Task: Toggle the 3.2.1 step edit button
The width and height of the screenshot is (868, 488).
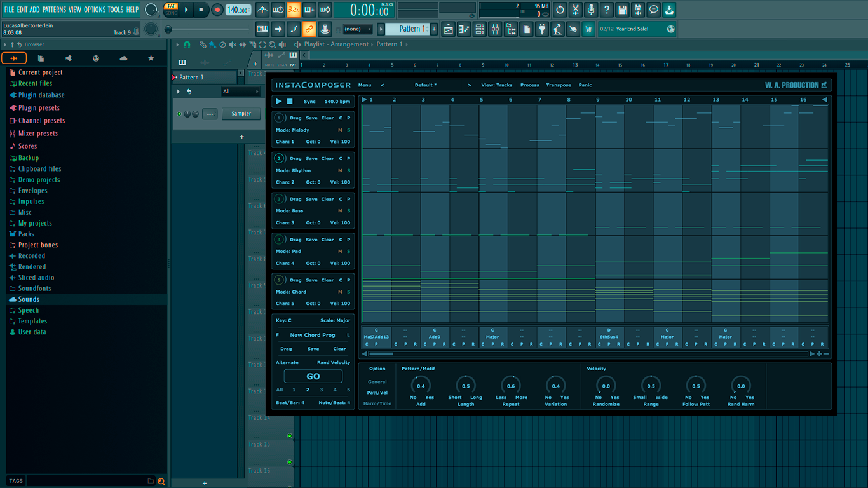Action: [x=294, y=10]
